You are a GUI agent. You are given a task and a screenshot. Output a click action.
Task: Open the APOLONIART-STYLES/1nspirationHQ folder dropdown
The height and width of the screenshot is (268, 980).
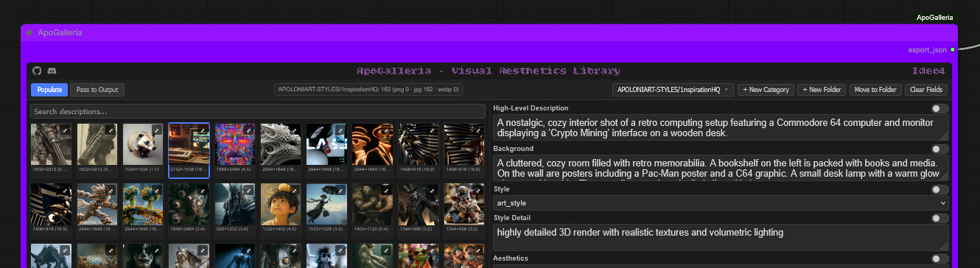pos(673,90)
